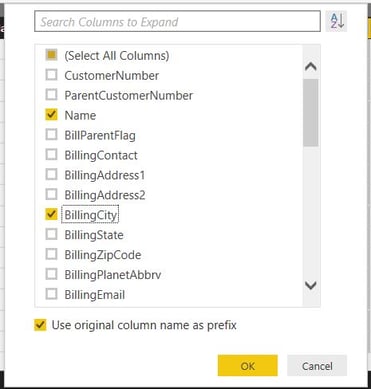Confirm with the OK button
The image size is (371, 389).
(x=248, y=366)
